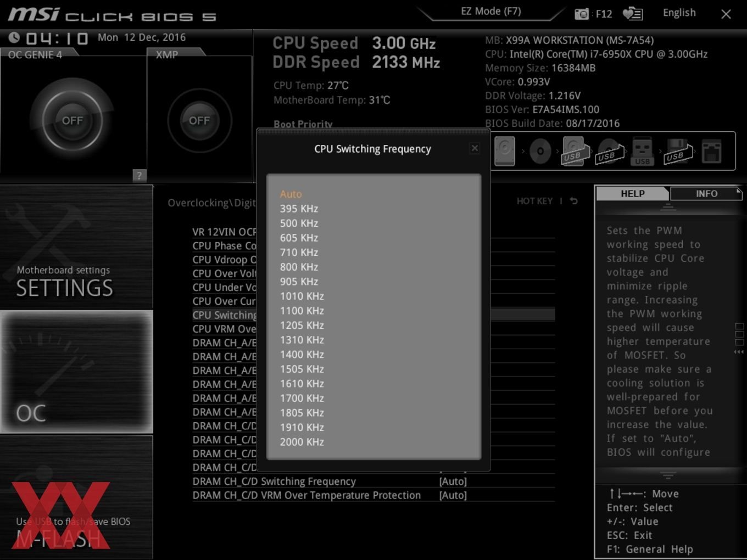Choose 905 KHz frequency
Viewport: 747px width, 560px height.
coord(299,281)
